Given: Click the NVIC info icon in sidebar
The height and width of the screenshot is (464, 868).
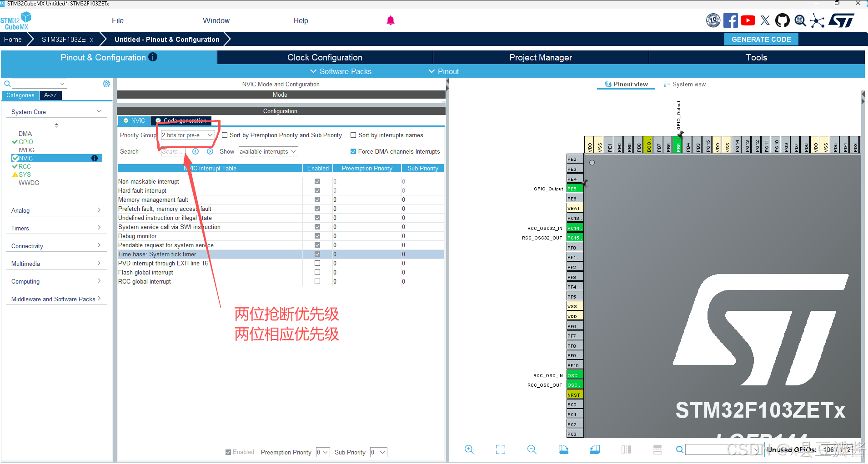Looking at the screenshot, I should point(95,158).
